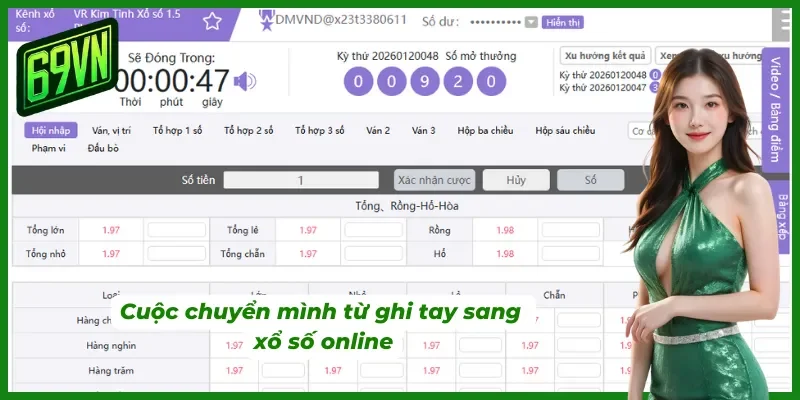Select the Hộp sáu chiều tab
Screen dimensions: 800x400
565,131
